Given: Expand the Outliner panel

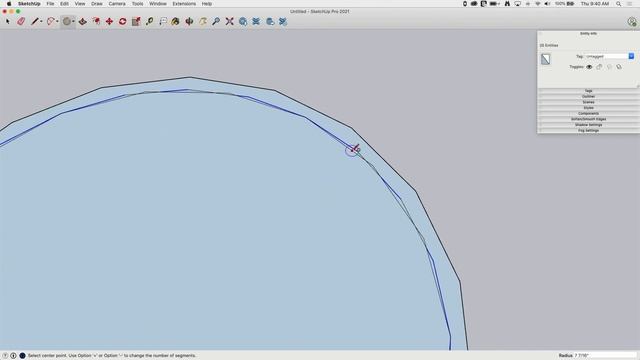Looking at the screenshot, I should [588, 96].
